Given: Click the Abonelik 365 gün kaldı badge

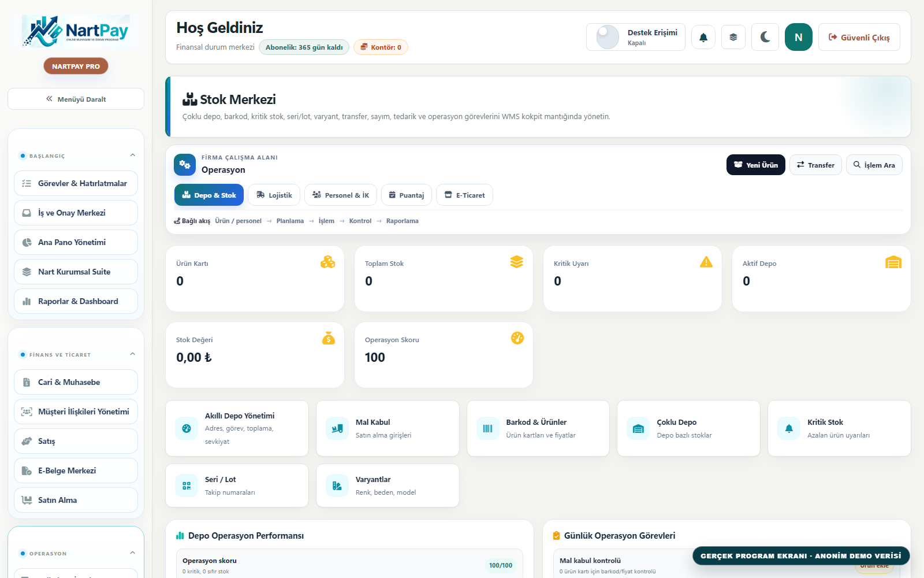Looking at the screenshot, I should point(304,47).
